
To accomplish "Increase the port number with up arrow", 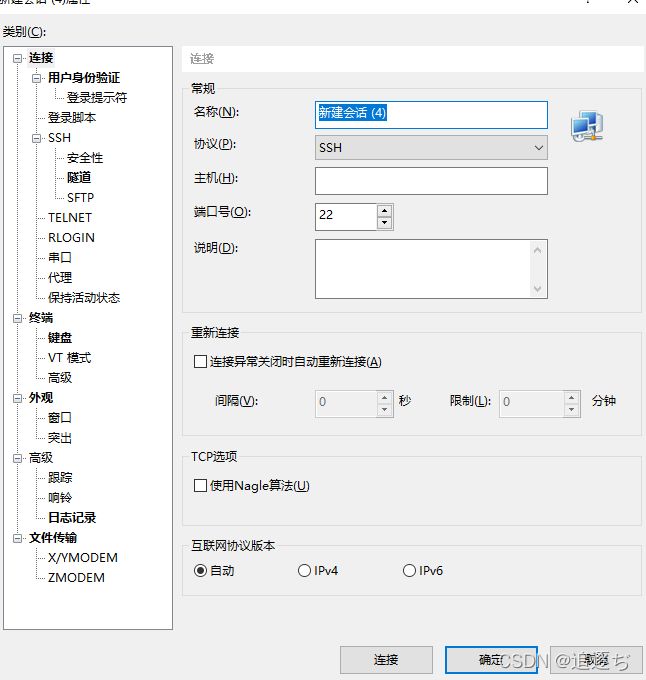I will tap(385, 210).
